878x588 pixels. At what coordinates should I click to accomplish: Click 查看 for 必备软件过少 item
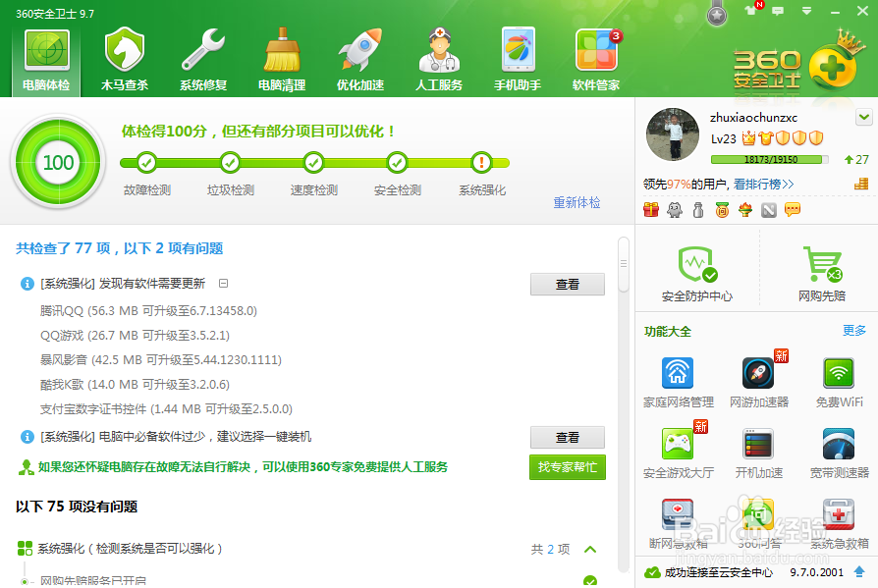[x=568, y=437]
